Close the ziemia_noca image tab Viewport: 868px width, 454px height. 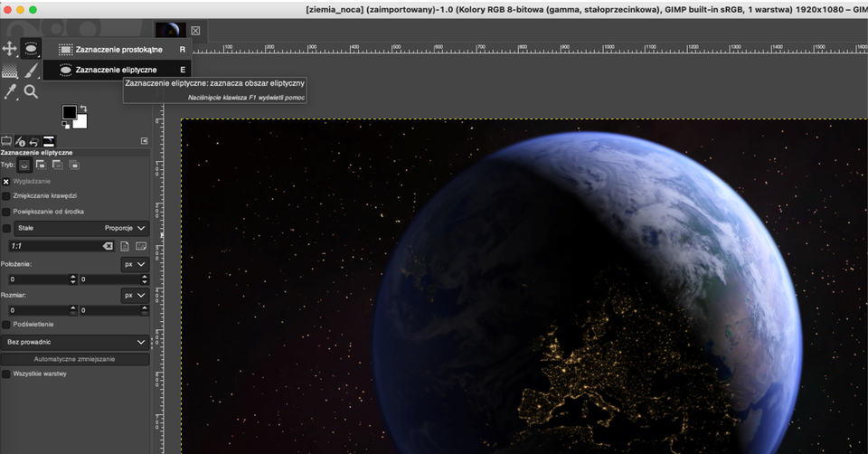(195, 31)
